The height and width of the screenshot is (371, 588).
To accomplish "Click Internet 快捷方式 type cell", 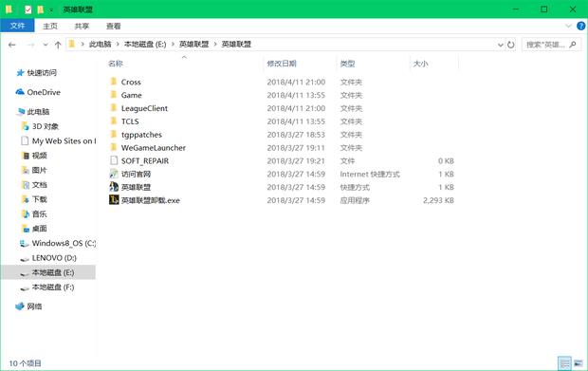I will (370, 174).
